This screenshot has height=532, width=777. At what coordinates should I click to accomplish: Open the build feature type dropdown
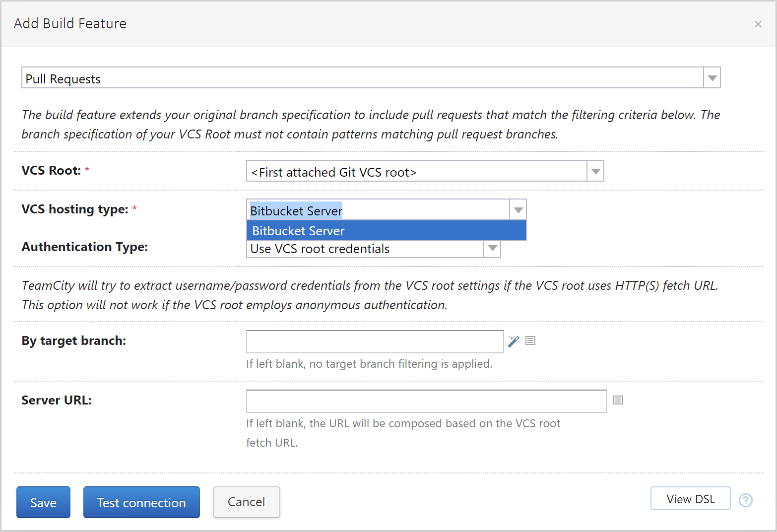[712, 77]
